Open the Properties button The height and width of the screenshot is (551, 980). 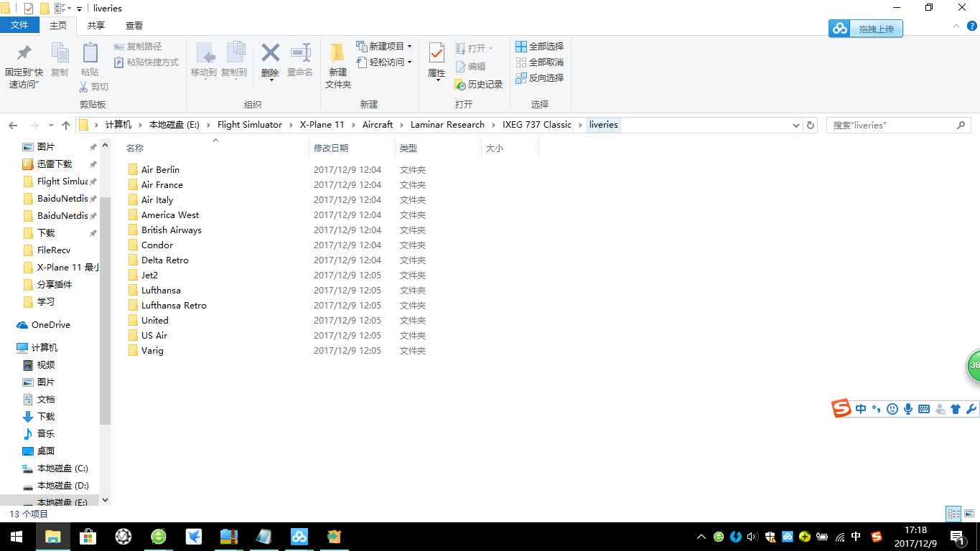[x=437, y=62]
